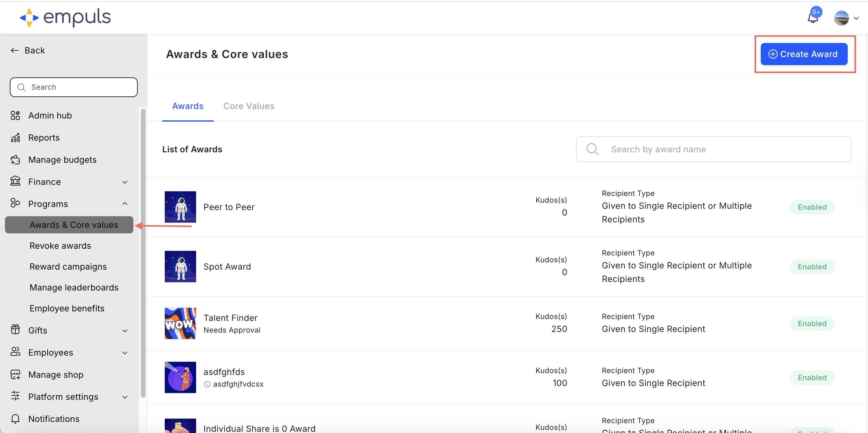Click the info icon beside asdfghjfvdcsx

[207, 384]
